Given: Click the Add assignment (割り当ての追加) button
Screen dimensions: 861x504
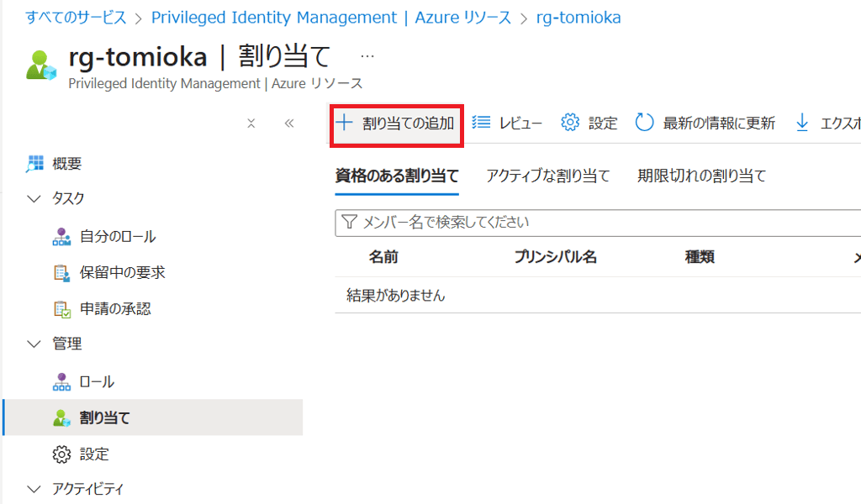Looking at the screenshot, I should click(x=396, y=123).
